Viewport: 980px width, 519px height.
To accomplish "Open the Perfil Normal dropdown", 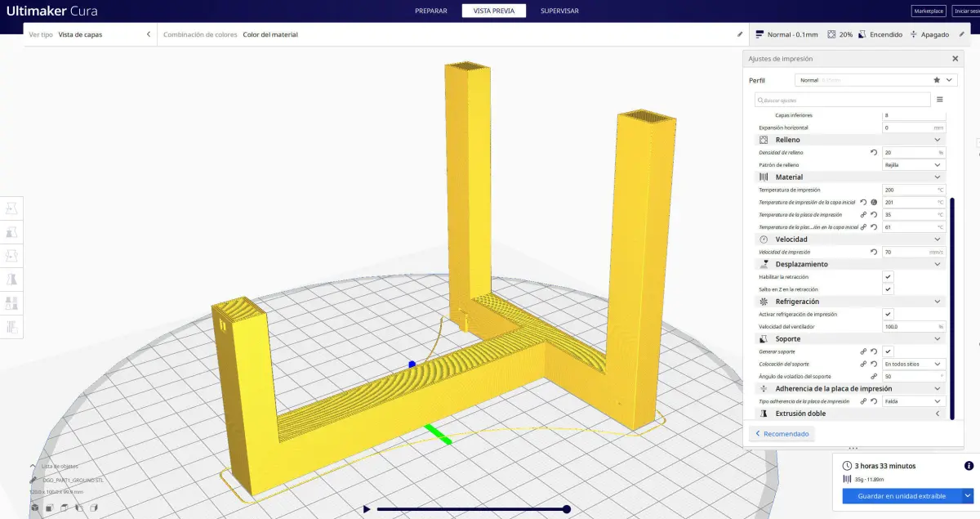I will 875,80.
